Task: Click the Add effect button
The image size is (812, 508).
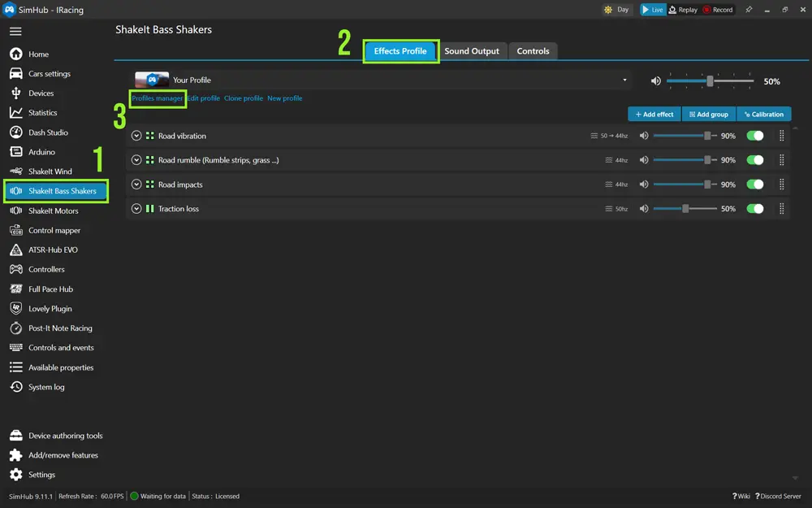Action: (654, 115)
